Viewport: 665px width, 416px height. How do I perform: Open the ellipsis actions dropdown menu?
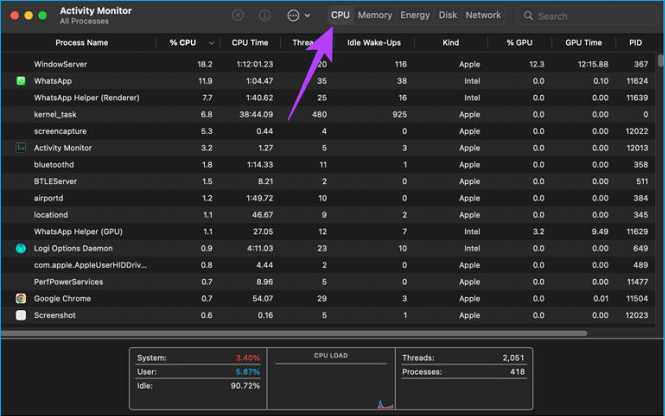click(298, 16)
